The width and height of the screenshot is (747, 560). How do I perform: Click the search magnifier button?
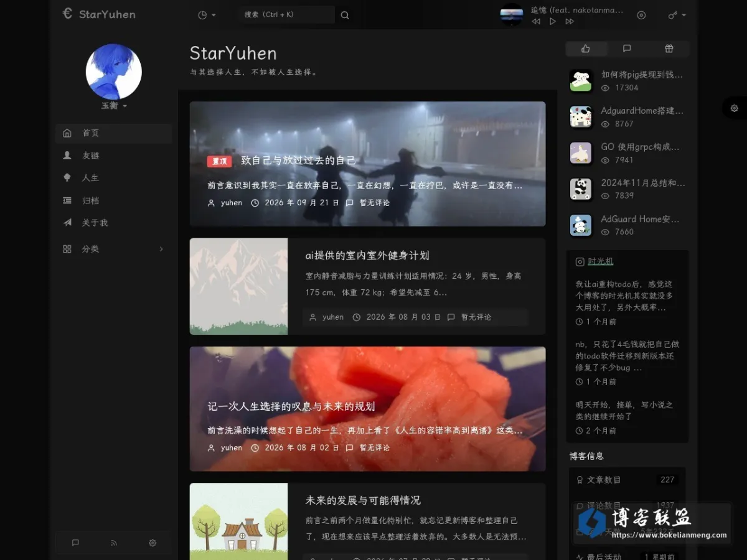(x=345, y=15)
